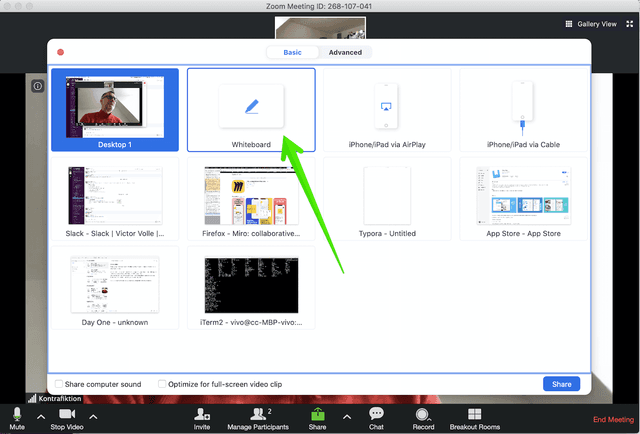Image resolution: width=640 pixels, height=434 pixels.
Task: Expand video options arrow next to Stop Video
Action: [93, 416]
